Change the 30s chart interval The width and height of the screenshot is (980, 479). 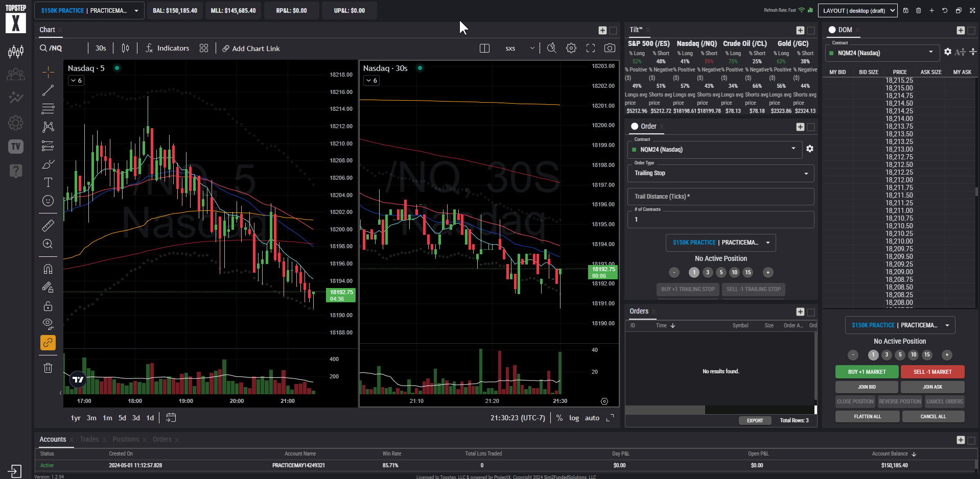(x=101, y=48)
